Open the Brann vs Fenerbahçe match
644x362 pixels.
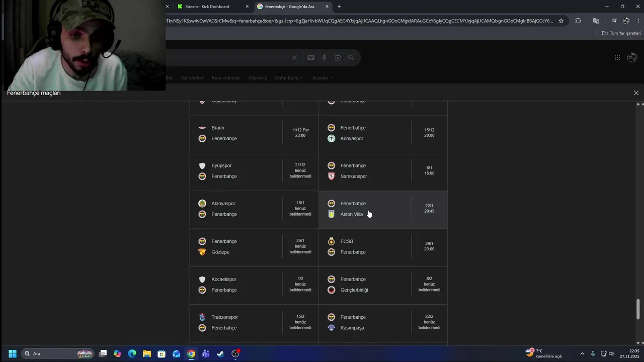[x=254, y=134]
